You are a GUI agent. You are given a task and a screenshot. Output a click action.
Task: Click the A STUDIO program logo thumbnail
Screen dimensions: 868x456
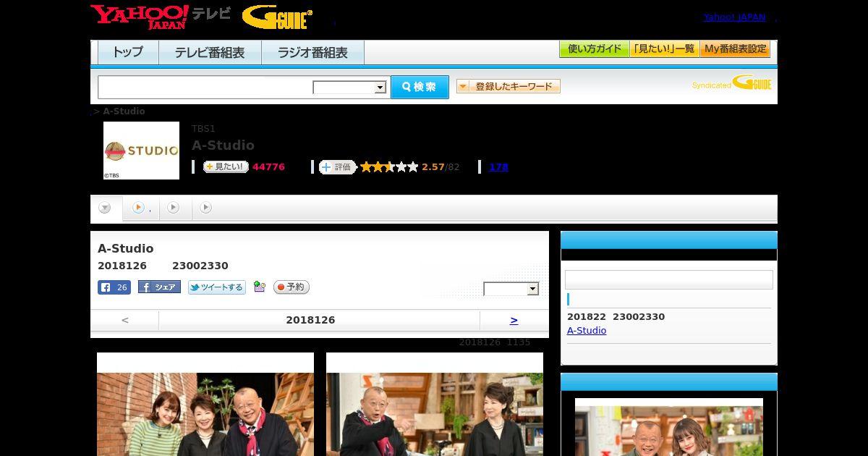tap(141, 151)
